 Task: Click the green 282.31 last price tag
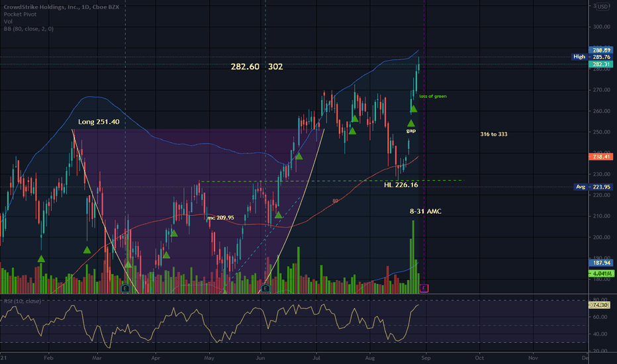[x=601, y=64]
